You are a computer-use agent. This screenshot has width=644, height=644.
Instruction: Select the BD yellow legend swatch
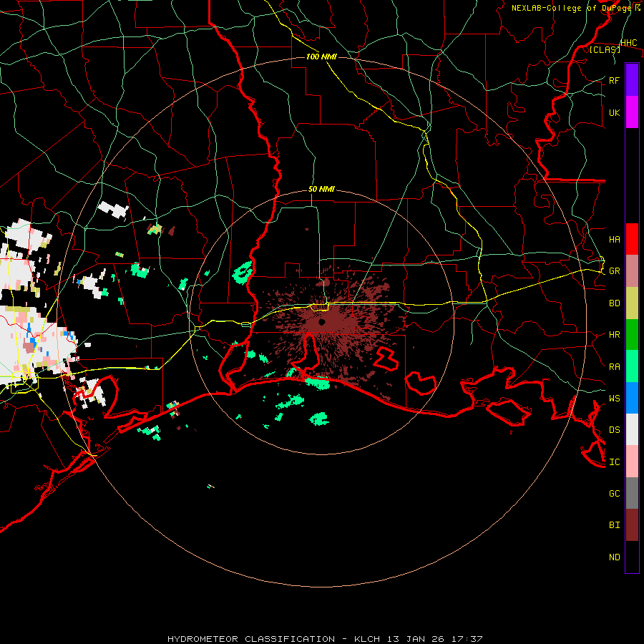click(x=632, y=303)
